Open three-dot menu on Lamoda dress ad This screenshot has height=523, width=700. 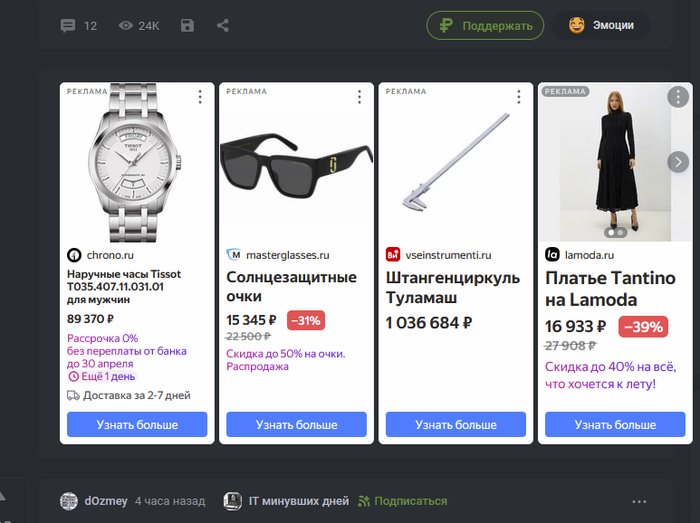pos(678,97)
